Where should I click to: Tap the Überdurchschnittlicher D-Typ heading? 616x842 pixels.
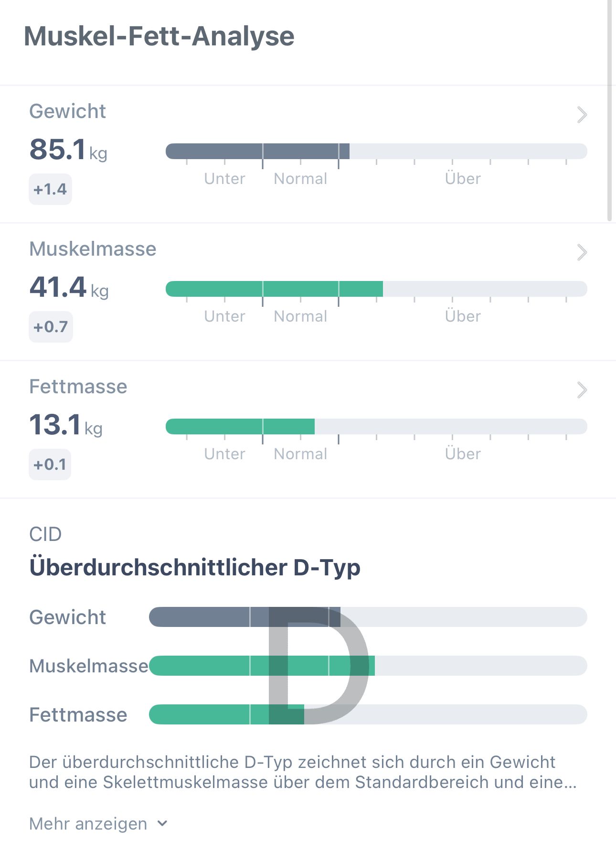tap(195, 568)
